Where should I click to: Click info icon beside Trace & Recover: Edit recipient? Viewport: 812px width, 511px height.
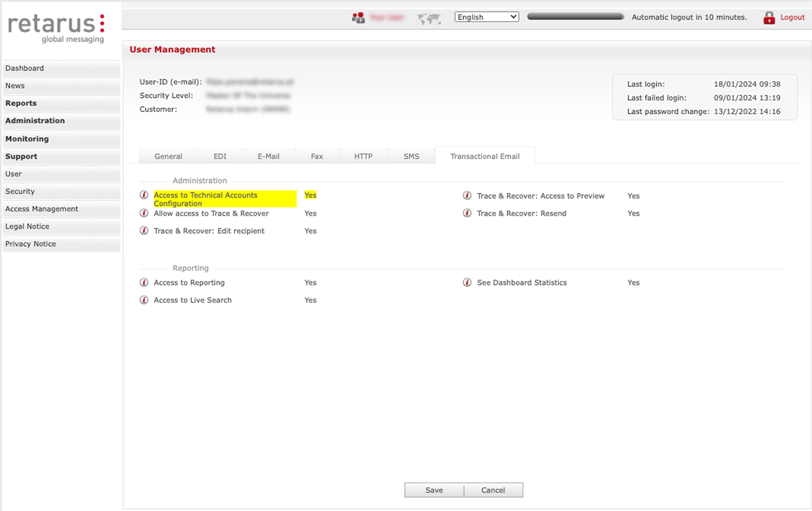(144, 231)
